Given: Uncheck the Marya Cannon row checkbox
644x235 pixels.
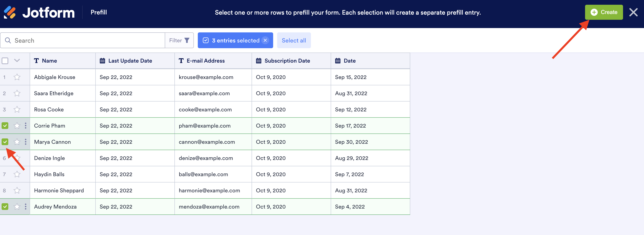Looking at the screenshot, I should pos(5,142).
